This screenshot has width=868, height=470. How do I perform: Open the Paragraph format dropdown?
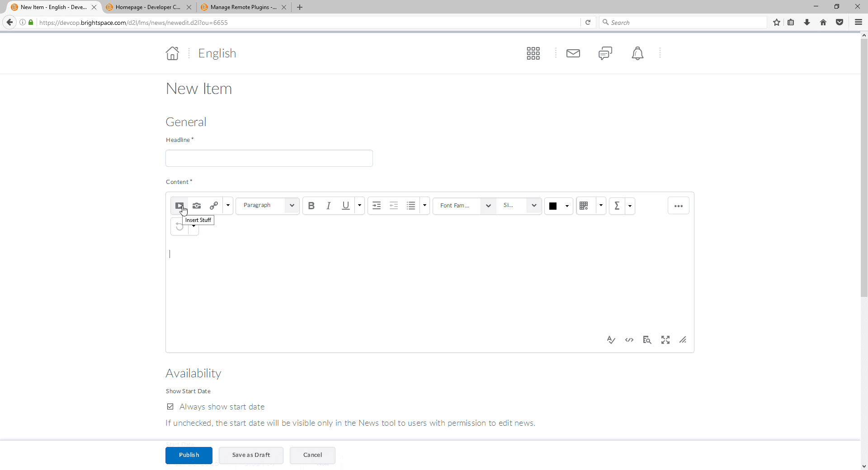268,206
